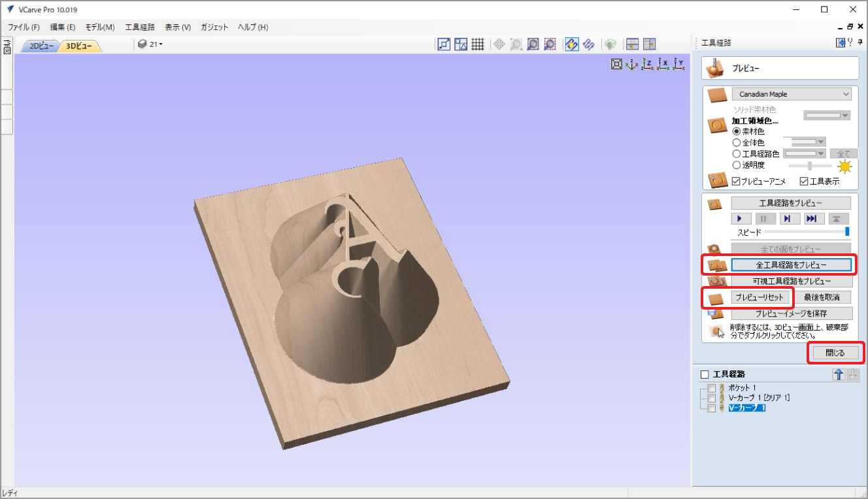
Task: Click the play button for toolpath preview
Action: tap(740, 219)
